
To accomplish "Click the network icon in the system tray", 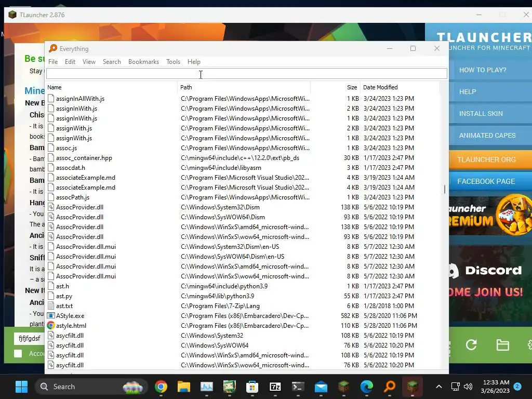I will (x=455, y=387).
